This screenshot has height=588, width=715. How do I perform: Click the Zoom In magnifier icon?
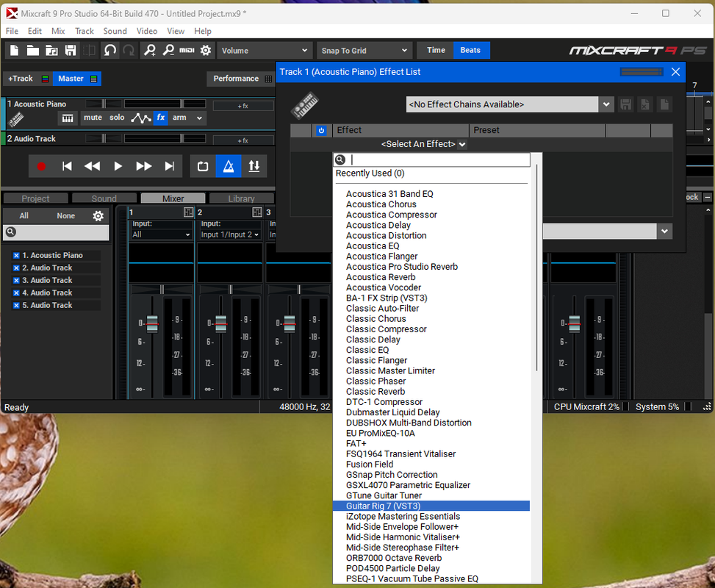(150, 50)
